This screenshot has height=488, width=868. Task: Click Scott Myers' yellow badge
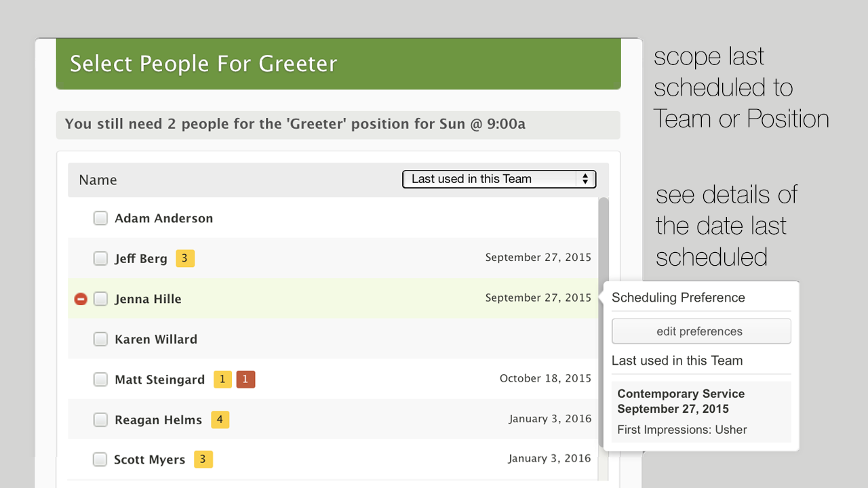click(203, 459)
